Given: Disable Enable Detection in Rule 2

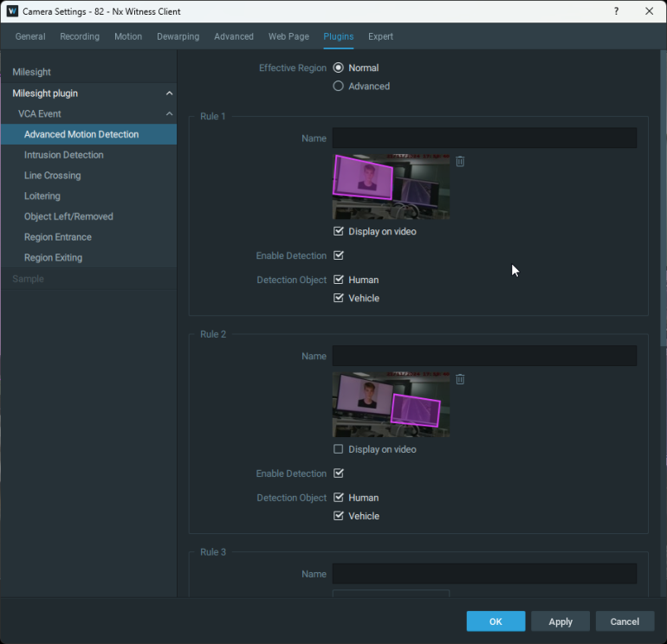Looking at the screenshot, I should pyautogui.click(x=338, y=473).
